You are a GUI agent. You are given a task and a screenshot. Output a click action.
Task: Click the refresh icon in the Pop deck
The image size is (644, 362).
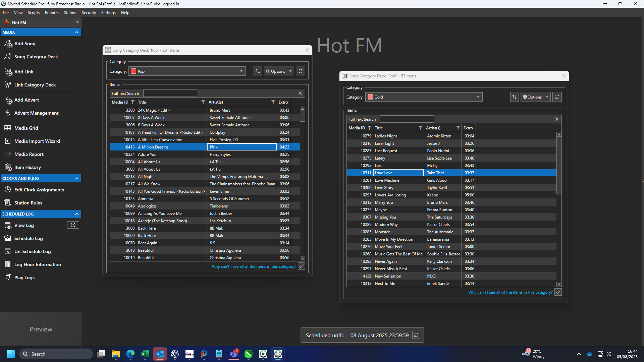[x=300, y=71]
